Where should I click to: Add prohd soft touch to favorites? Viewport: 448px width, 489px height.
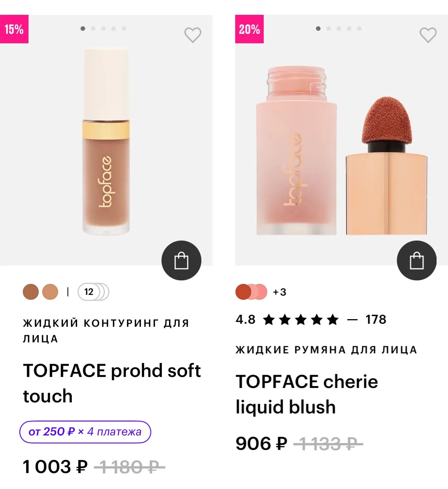click(193, 35)
